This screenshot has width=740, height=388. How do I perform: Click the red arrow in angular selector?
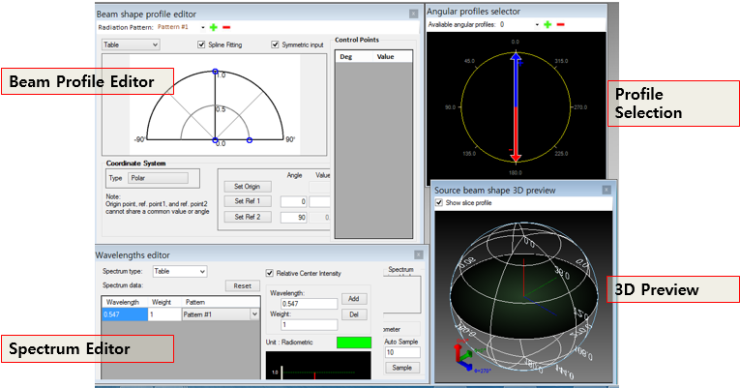point(516,135)
